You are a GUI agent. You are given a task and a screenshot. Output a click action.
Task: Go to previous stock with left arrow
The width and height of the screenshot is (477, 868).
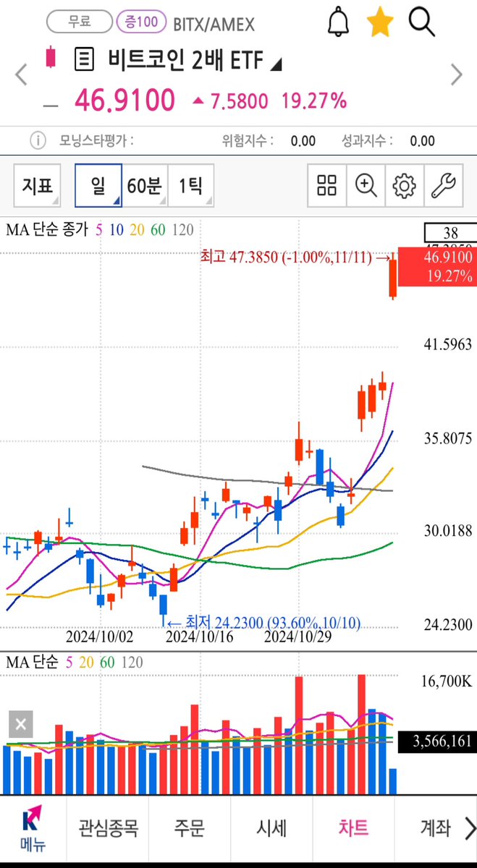pyautogui.click(x=21, y=73)
